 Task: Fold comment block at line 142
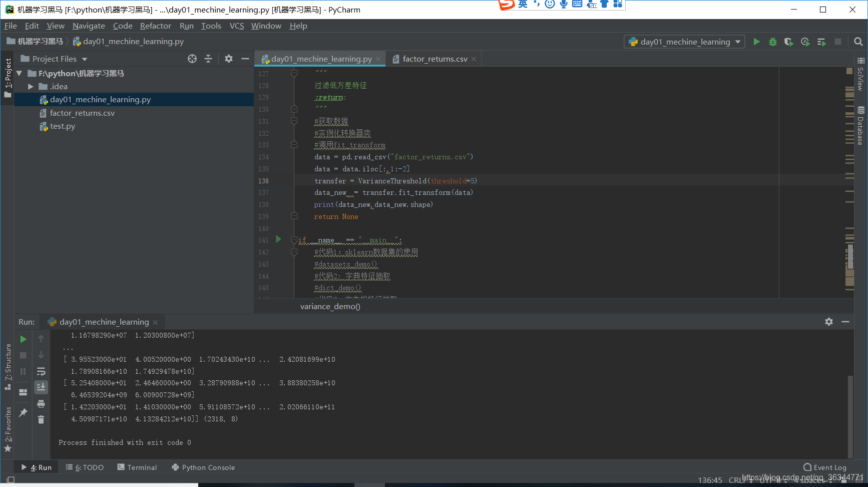[x=294, y=252]
